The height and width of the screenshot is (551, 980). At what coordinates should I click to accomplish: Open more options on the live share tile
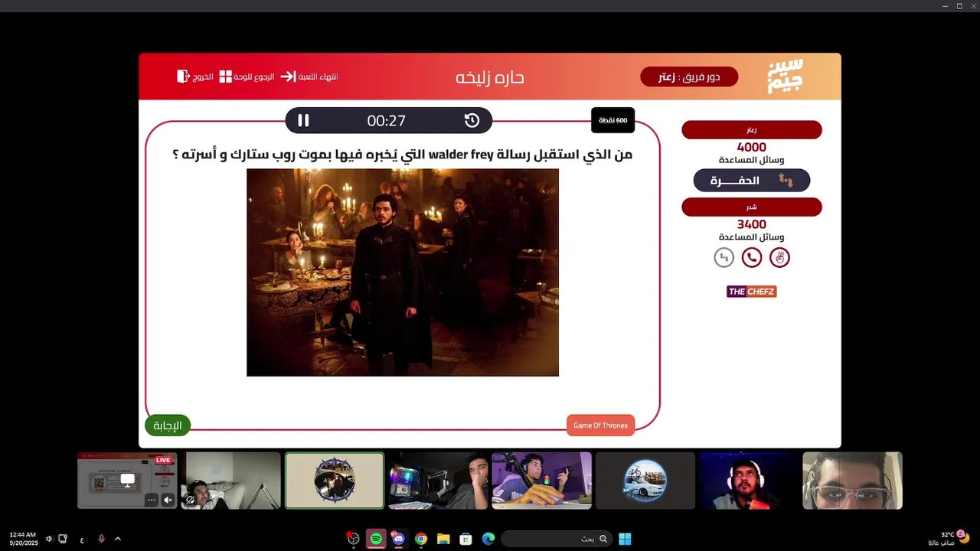point(152,500)
